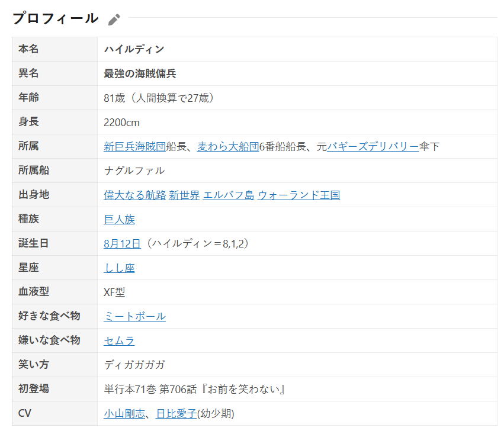Click the 初登場 row label

[x=34, y=388]
